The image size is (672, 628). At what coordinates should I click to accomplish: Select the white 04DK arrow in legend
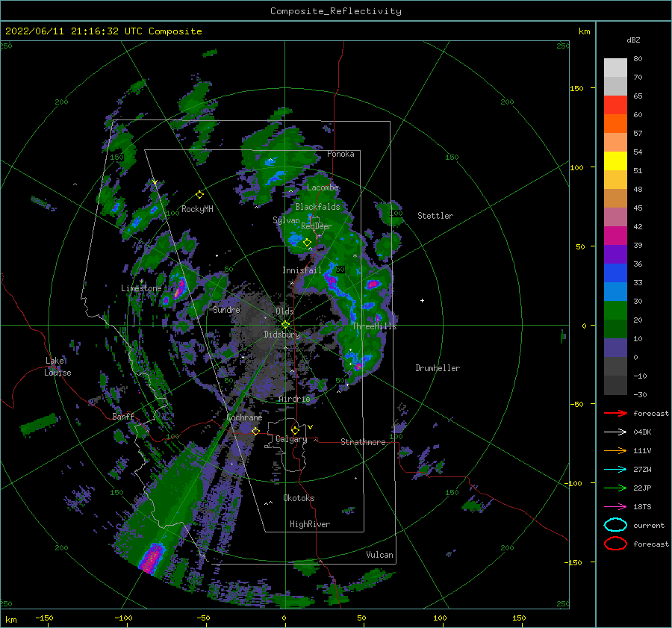(x=615, y=432)
